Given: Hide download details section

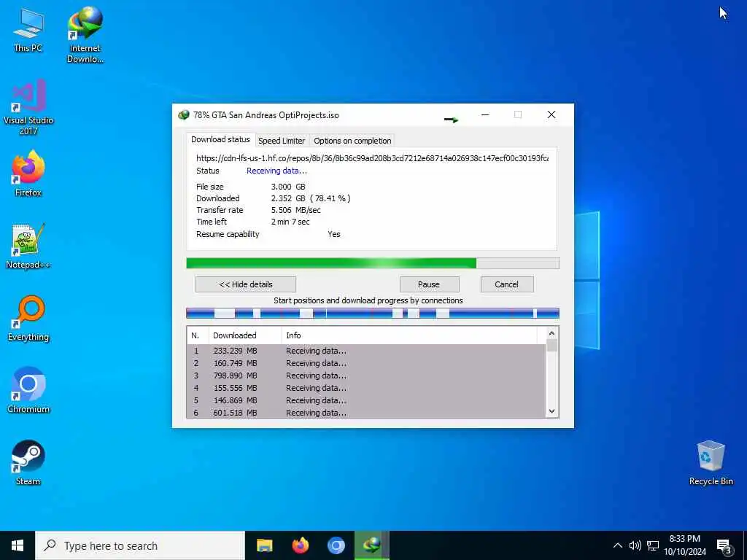Looking at the screenshot, I should 246,284.
